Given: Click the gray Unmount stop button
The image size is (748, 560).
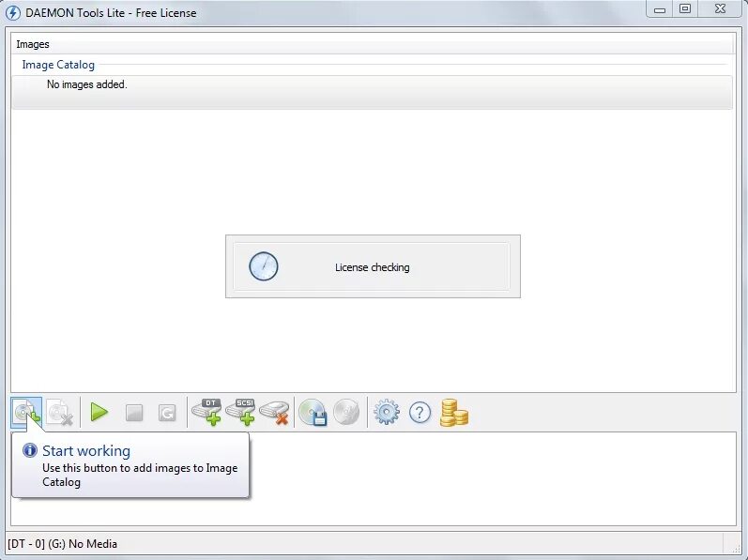Looking at the screenshot, I should [134, 413].
